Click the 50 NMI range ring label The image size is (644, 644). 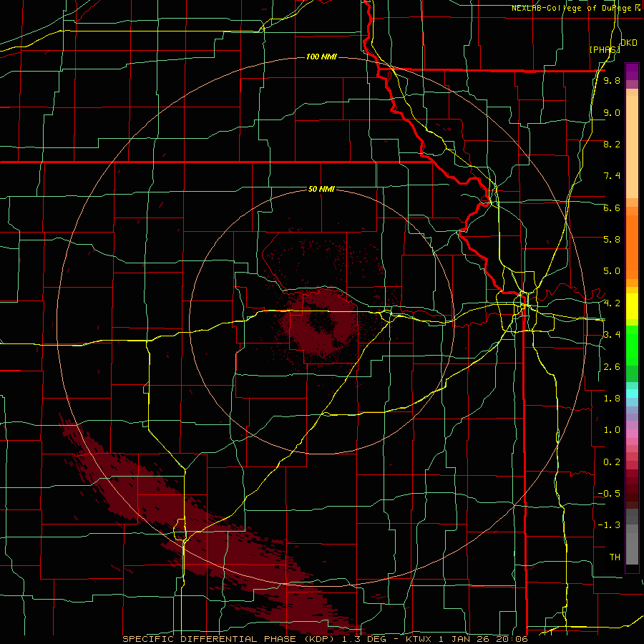tap(321, 189)
